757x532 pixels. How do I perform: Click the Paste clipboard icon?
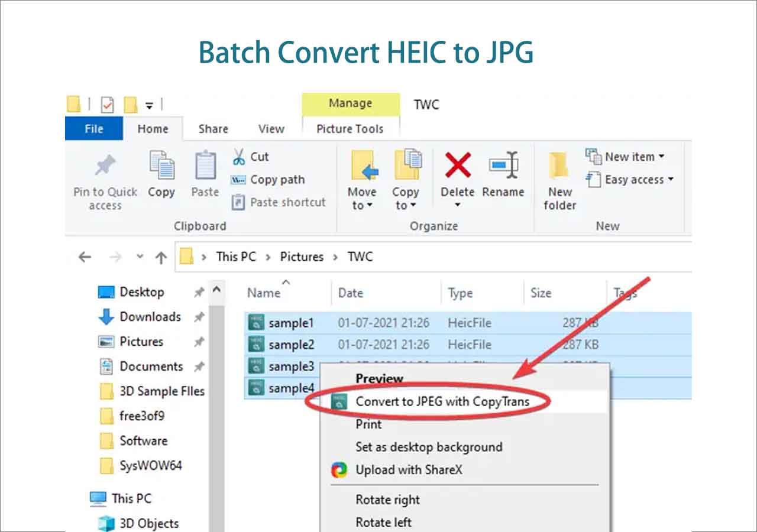point(205,165)
